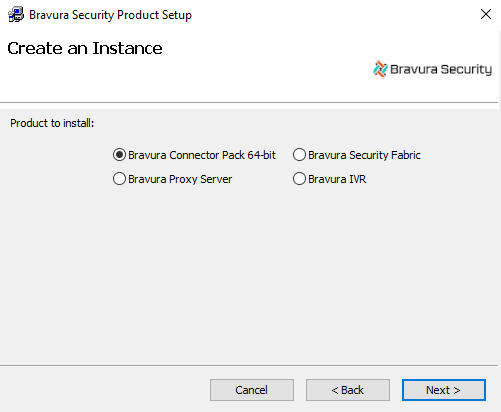
Task: Proceed by clicking Next >
Action: (x=444, y=390)
